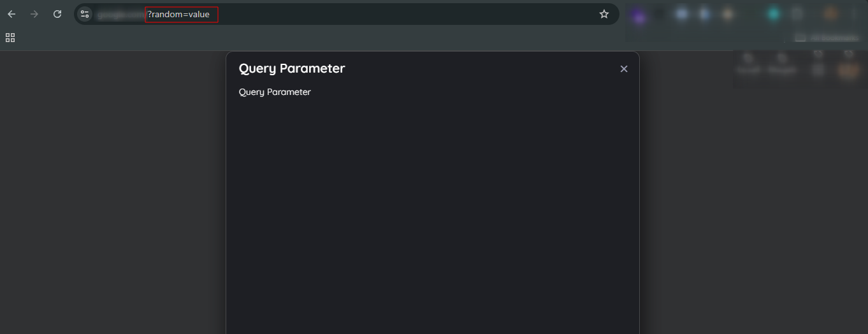Click the purple blurred extension icon
868x334 pixels.
coord(639,15)
